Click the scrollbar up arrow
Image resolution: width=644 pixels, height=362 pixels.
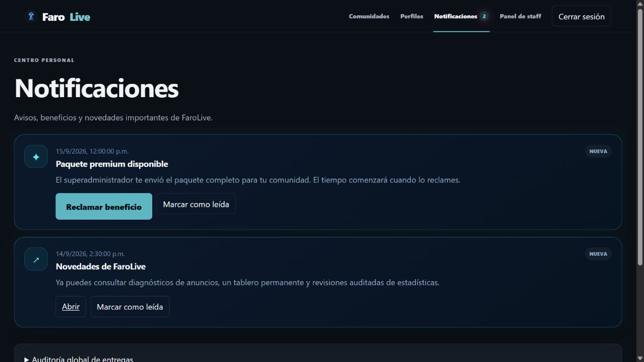pyautogui.click(x=640, y=4)
